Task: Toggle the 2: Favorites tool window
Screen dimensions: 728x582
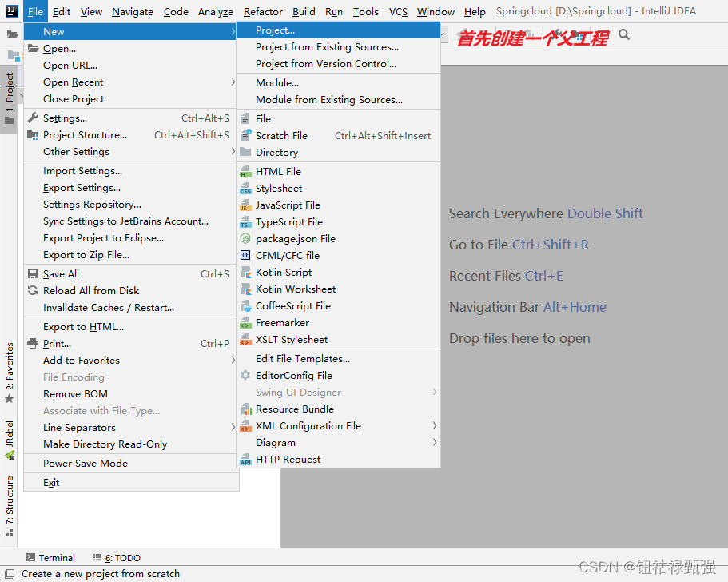Action: pos(10,373)
